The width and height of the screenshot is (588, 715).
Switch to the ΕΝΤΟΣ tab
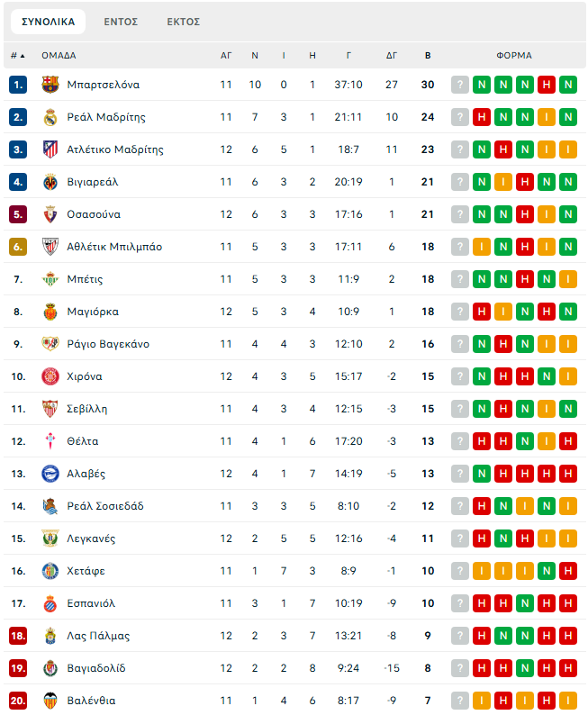pyautogui.click(x=121, y=22)
